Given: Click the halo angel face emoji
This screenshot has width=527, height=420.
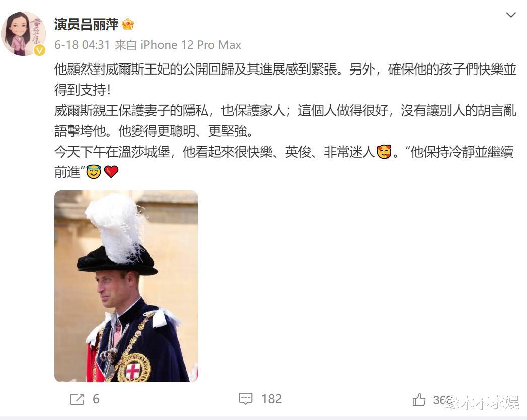Looking at the screenshot, I should click(x=94, y=172).
